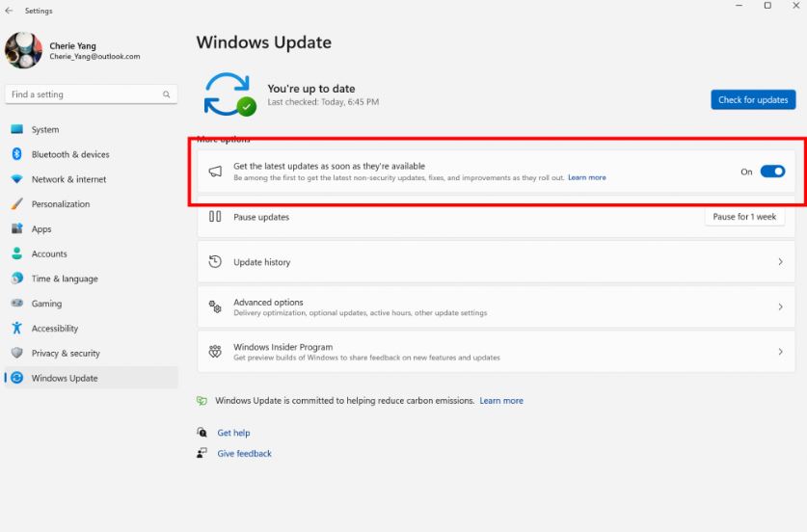Expand Windows Insider Program chevron
The image size is (807, 532).
coord(780,352)
